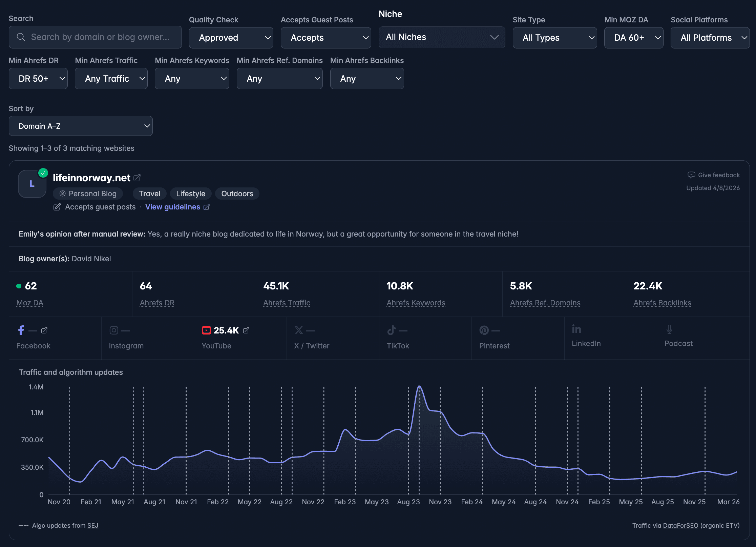The image size is (756, 547).
Task: Click the red YouTube logo icon
Action: tap(206, 330)
